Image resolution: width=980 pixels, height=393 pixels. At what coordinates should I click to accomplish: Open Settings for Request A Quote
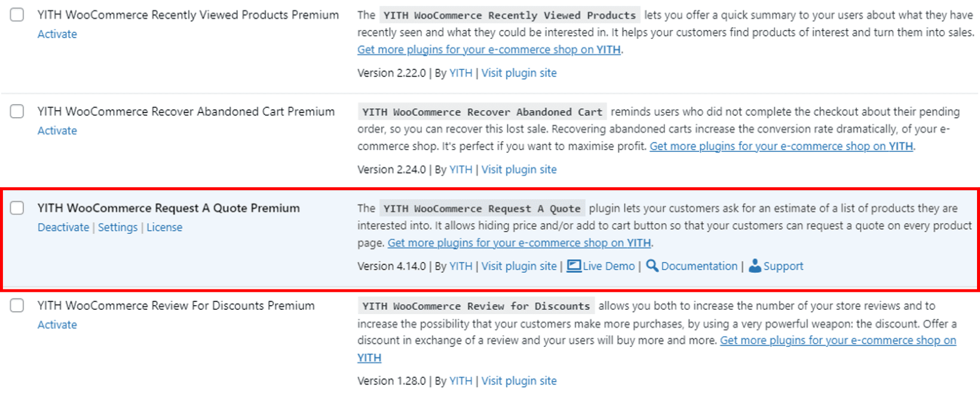118,227
